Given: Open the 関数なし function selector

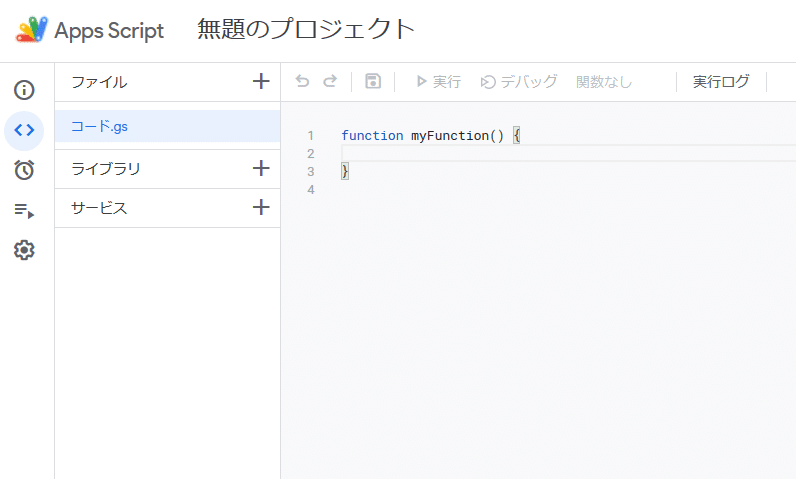Looking at the screenshot, I should click(604, 82).
